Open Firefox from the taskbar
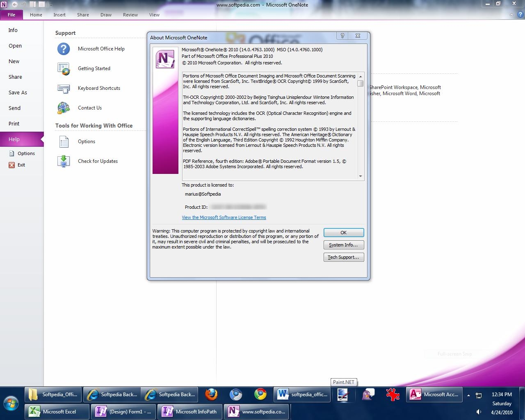The width and height of the screenshot is (525, 420). [x=211, y=395]
